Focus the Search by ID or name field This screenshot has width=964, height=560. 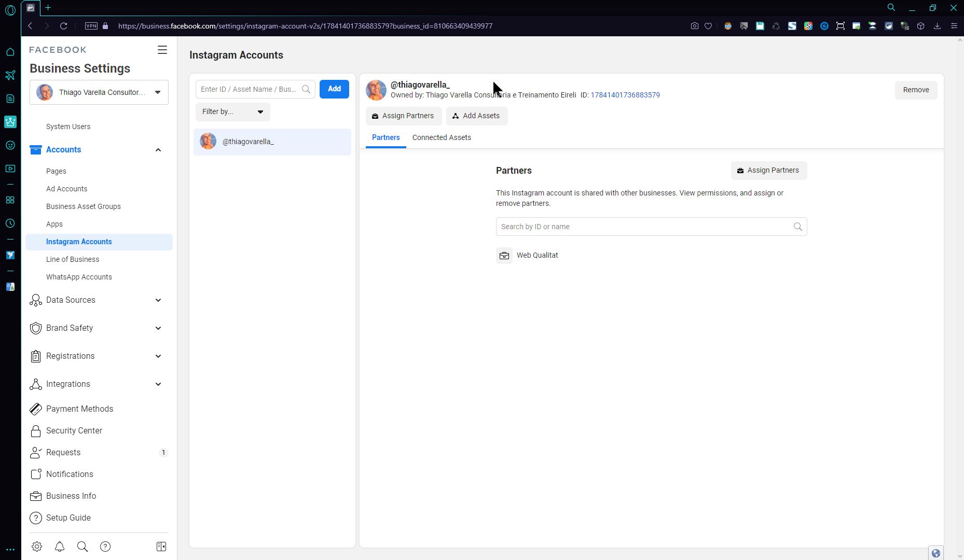click(652, 227)
